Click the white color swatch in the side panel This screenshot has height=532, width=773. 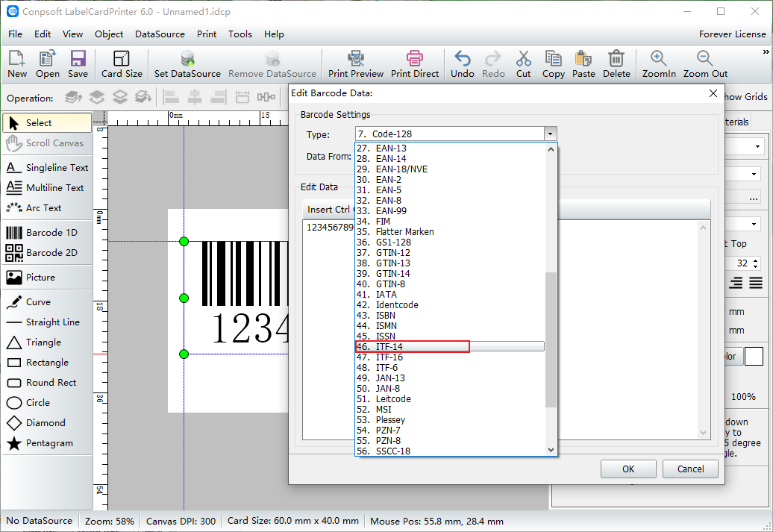pyautogui.click(x=754, y=356)
